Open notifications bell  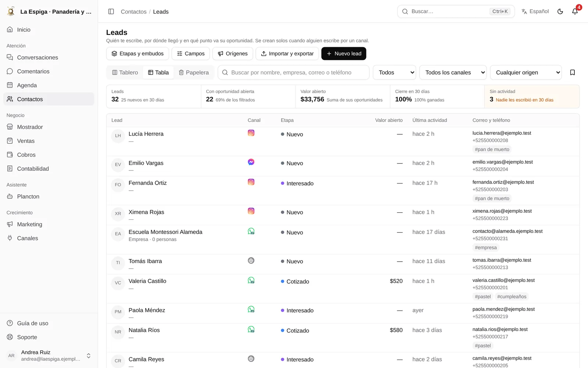point(575,11)
